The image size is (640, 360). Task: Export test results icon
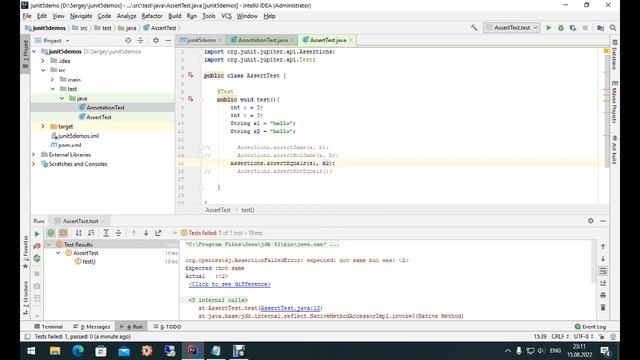pos(158,233)
